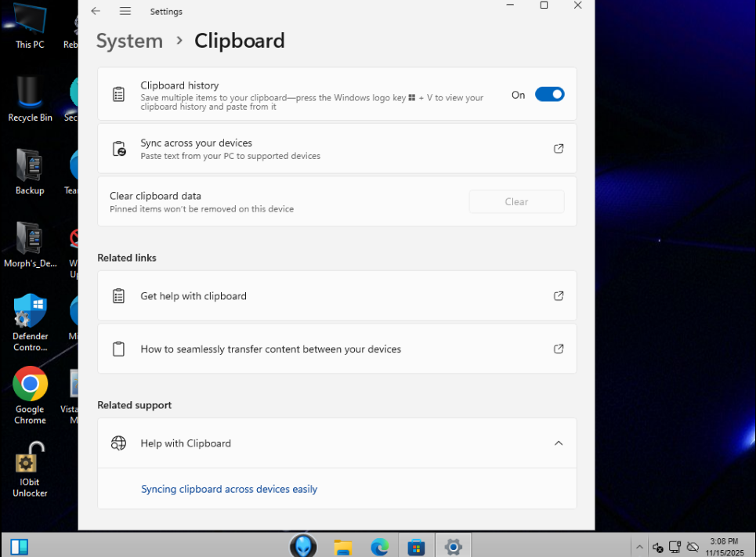
Task: Maximize the Settings window
Action: coord(544,6)
